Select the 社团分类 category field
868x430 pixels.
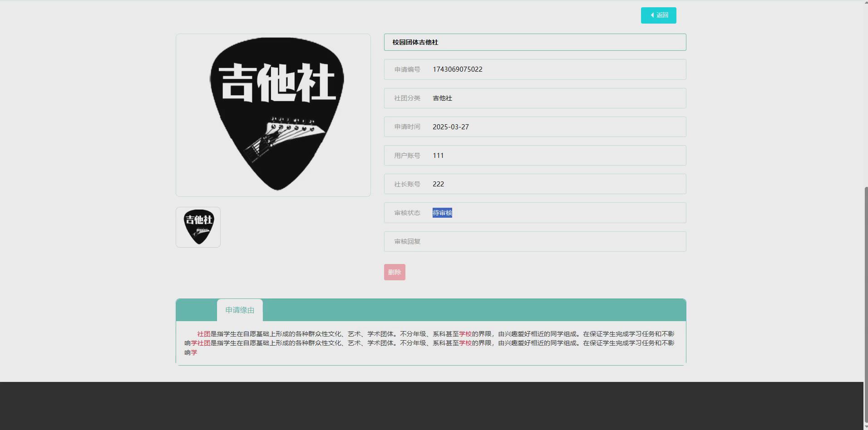point(534,98)
